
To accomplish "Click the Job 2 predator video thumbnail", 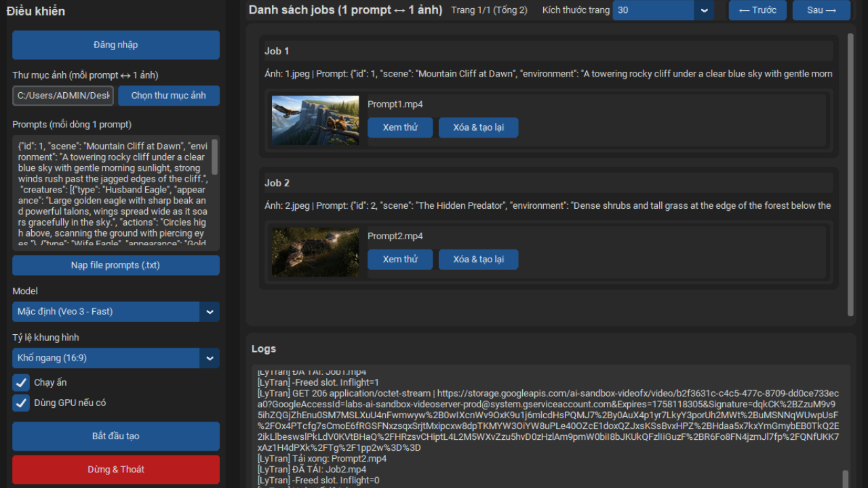I will (315, 252).
